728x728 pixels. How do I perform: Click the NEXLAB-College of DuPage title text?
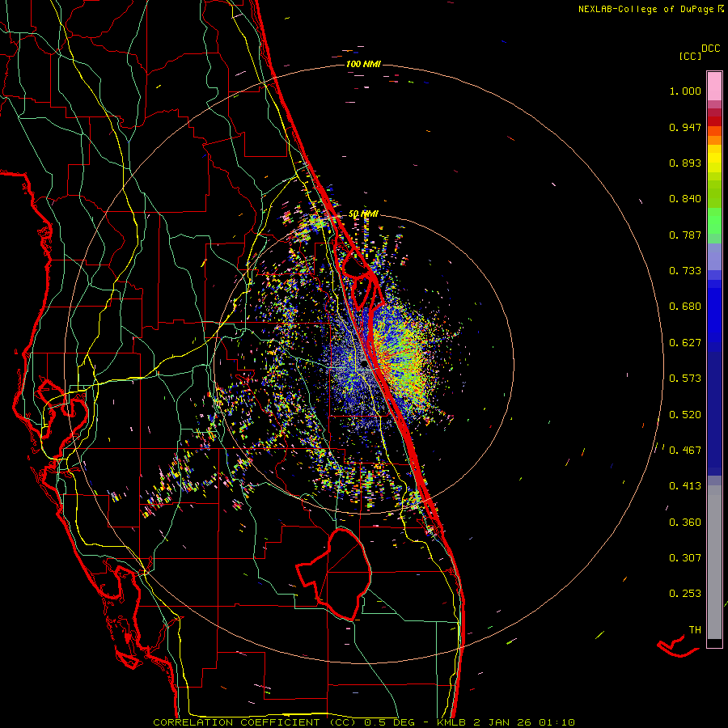[646, 9]
